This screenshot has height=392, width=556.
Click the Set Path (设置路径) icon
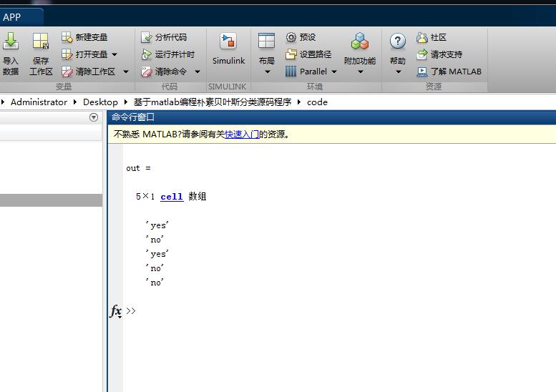291,54
